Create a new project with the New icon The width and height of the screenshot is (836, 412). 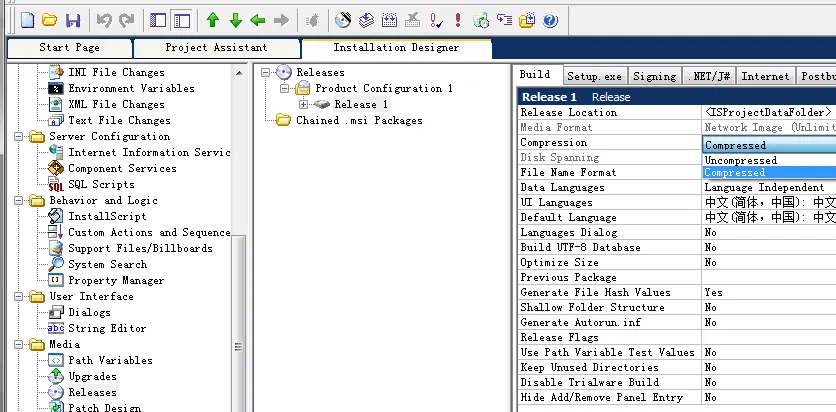point(27,21)
